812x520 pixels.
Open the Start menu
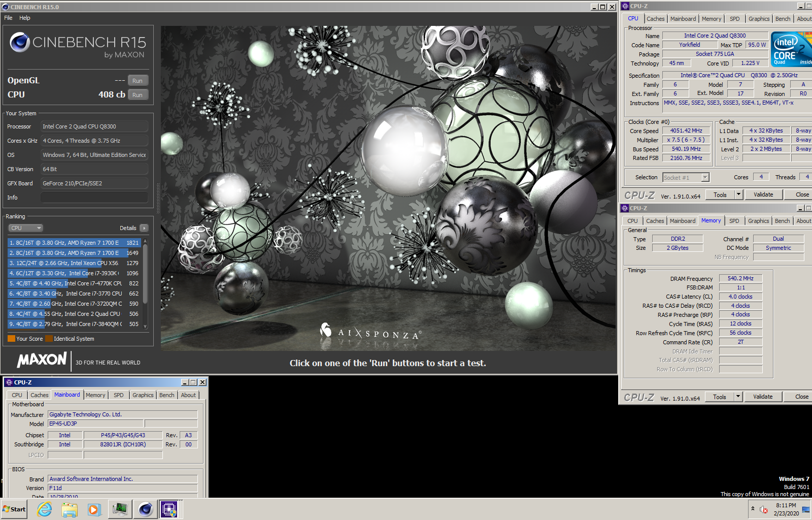point(14,509)
